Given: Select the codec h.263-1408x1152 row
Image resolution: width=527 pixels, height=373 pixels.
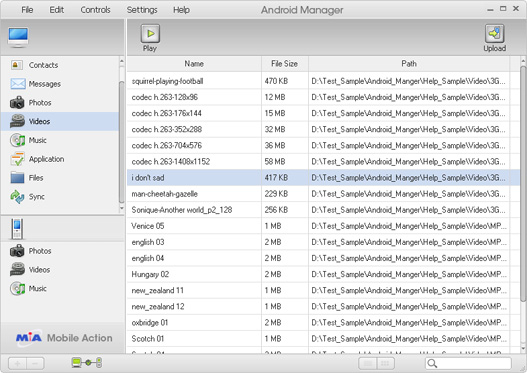Looking at the screenshot, I should (323, 162).
